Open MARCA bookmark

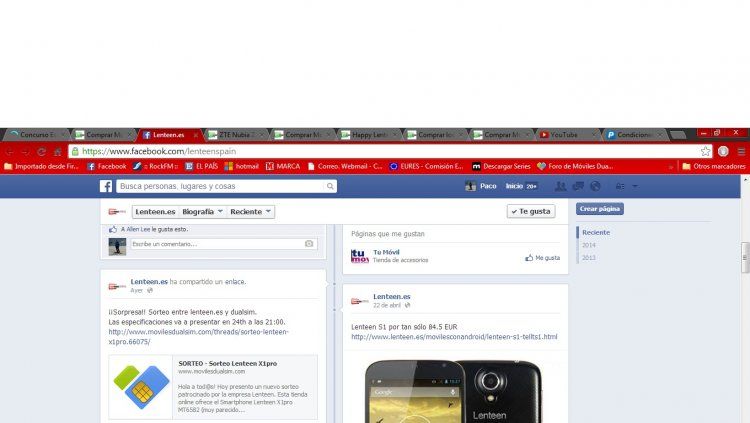[283, 167]
